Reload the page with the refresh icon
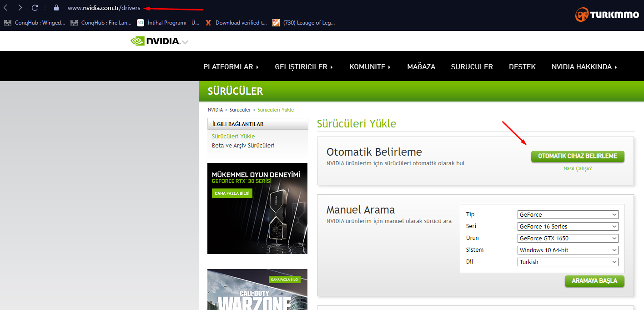This screenshot has height=310, width=644. [35, 8]
